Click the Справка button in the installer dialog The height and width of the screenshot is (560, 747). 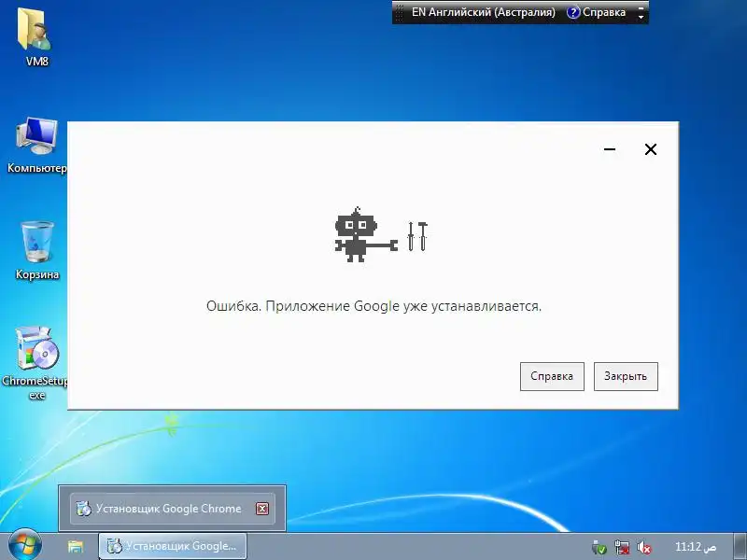pos(552,376)
